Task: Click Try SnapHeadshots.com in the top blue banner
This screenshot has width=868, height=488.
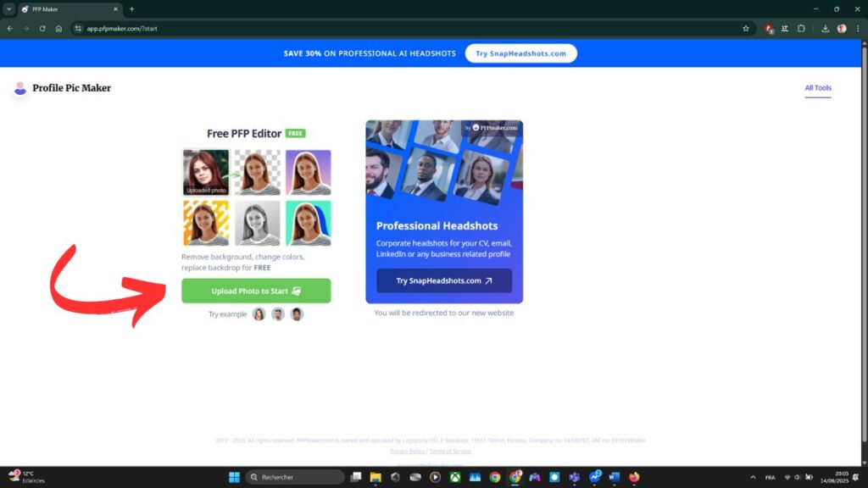Action: click(x=521, y=53)
